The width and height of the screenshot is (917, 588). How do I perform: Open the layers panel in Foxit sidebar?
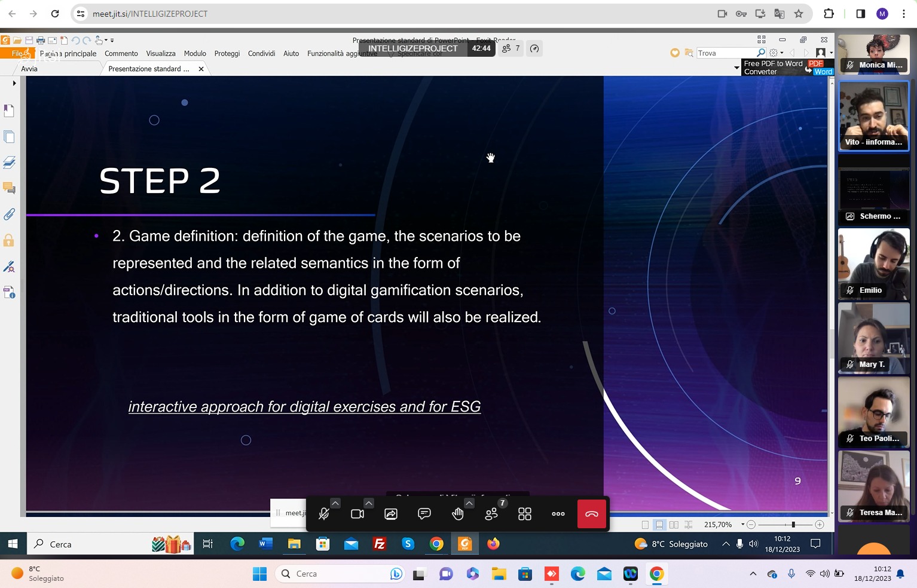(9, 162)
